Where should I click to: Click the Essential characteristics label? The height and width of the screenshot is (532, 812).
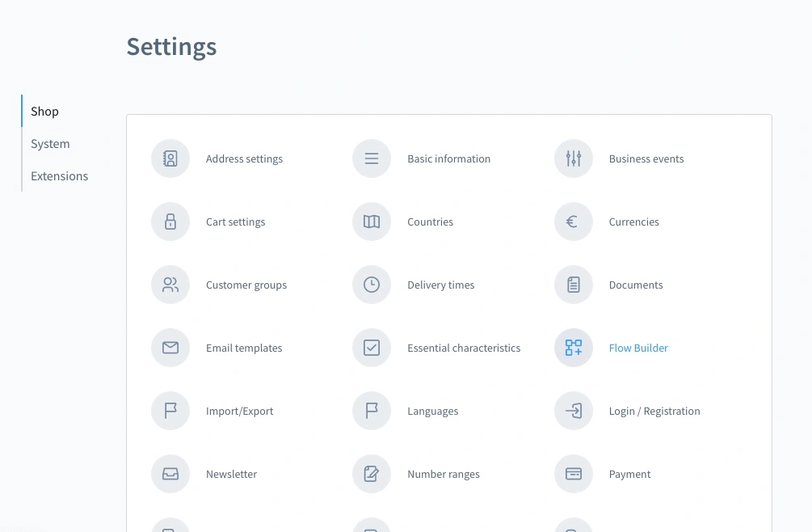click(x=464, y=348)
